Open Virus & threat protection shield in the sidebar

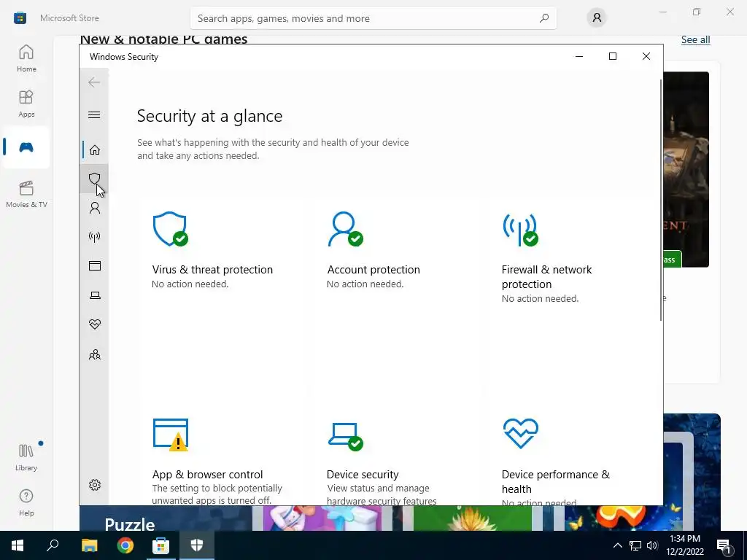pyautogui.click(x=94, y=179)
